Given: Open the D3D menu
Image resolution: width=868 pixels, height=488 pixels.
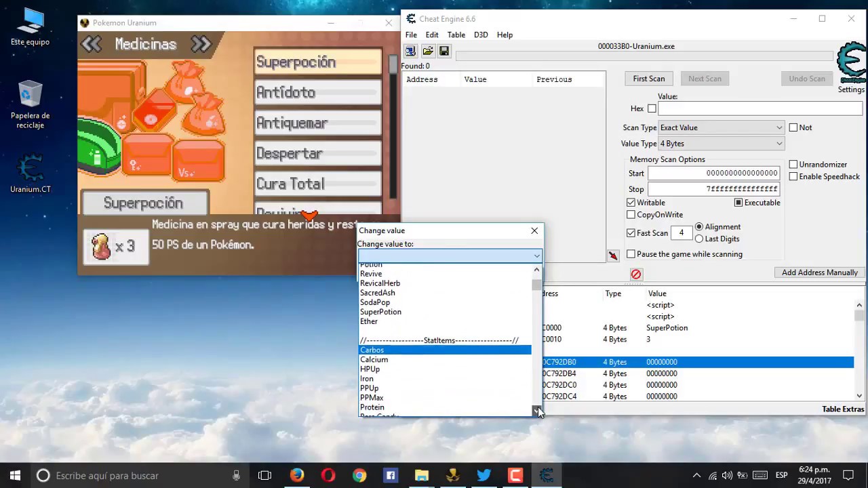Looking at the screenshot, I should click(481, 35).
